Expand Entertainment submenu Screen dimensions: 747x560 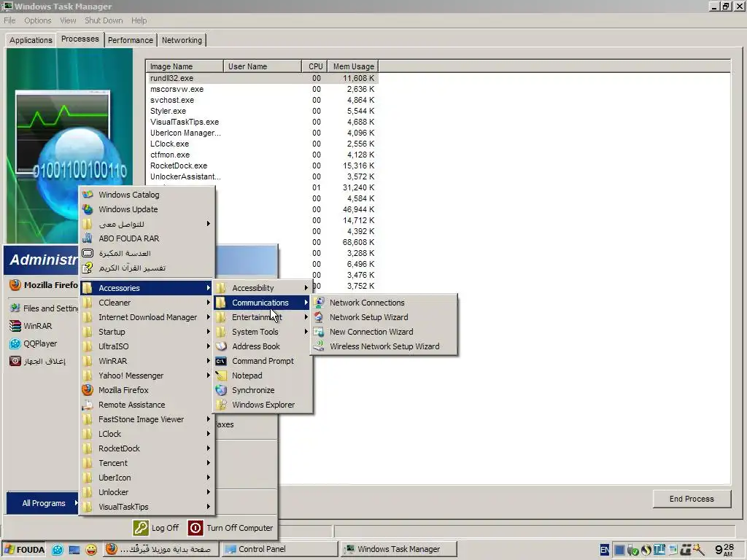(263, 317)
